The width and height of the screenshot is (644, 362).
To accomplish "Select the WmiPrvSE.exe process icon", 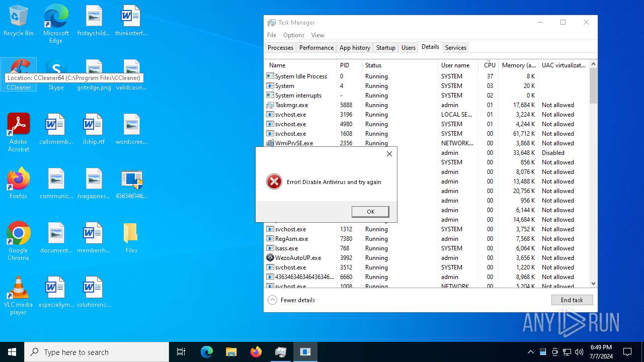I will tap(270, 143).
